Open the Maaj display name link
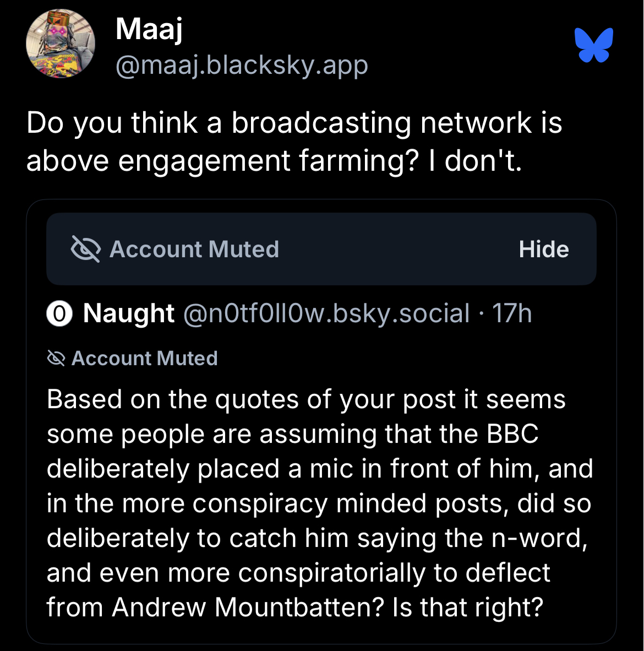This screenshot has width=644, height=651. 149,29
